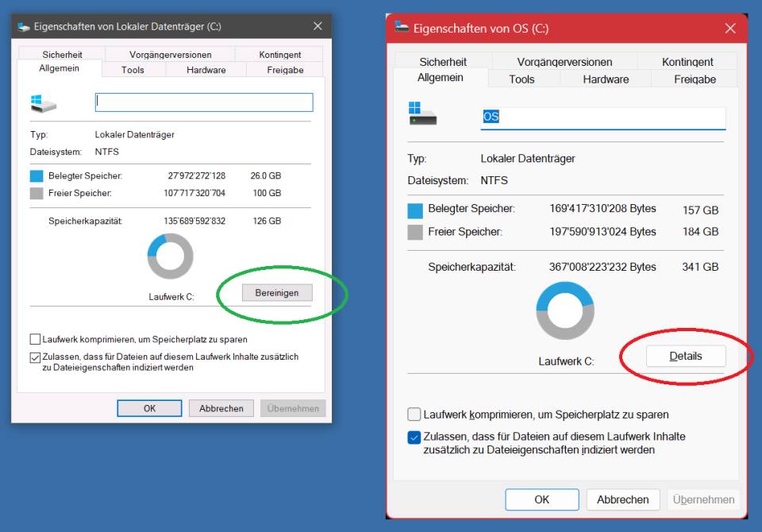Close the OS (C:) properties window
Image resolution: width=762 pixels, height=532 pixels.
[730, 29]
